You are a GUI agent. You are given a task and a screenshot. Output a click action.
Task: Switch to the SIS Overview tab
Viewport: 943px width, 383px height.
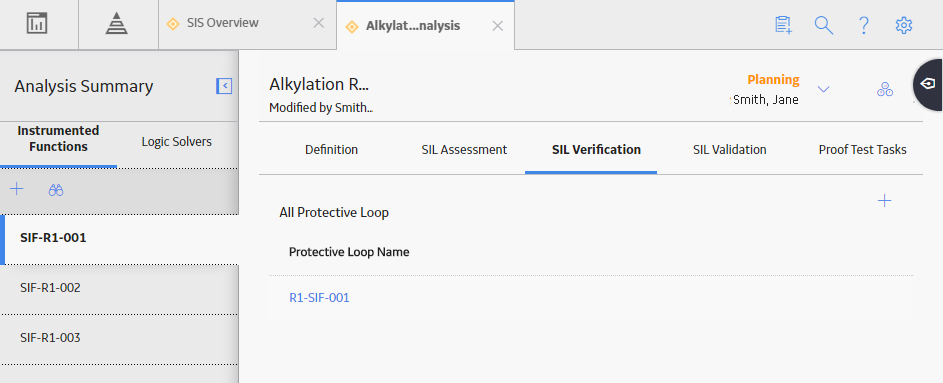[223, 23]
